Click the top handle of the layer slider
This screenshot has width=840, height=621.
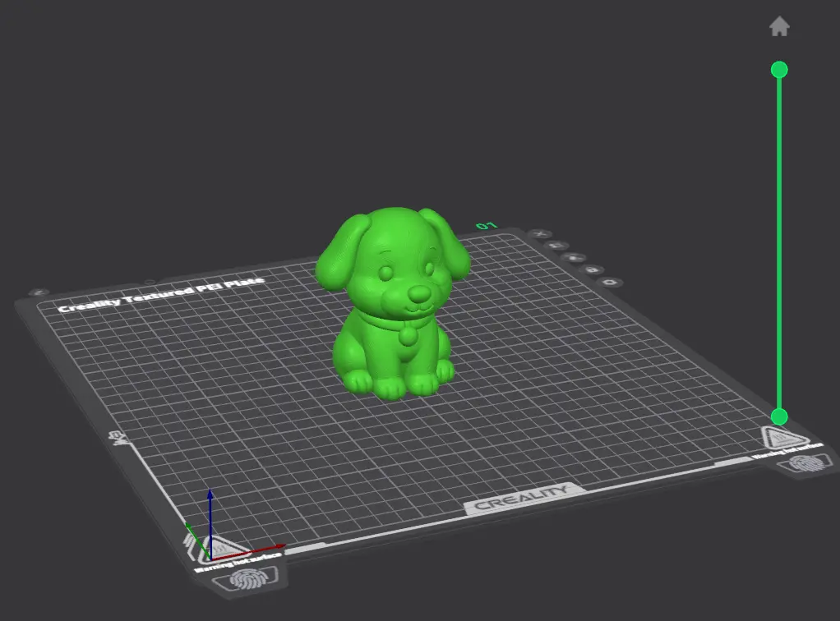click(x=779, y=70)
